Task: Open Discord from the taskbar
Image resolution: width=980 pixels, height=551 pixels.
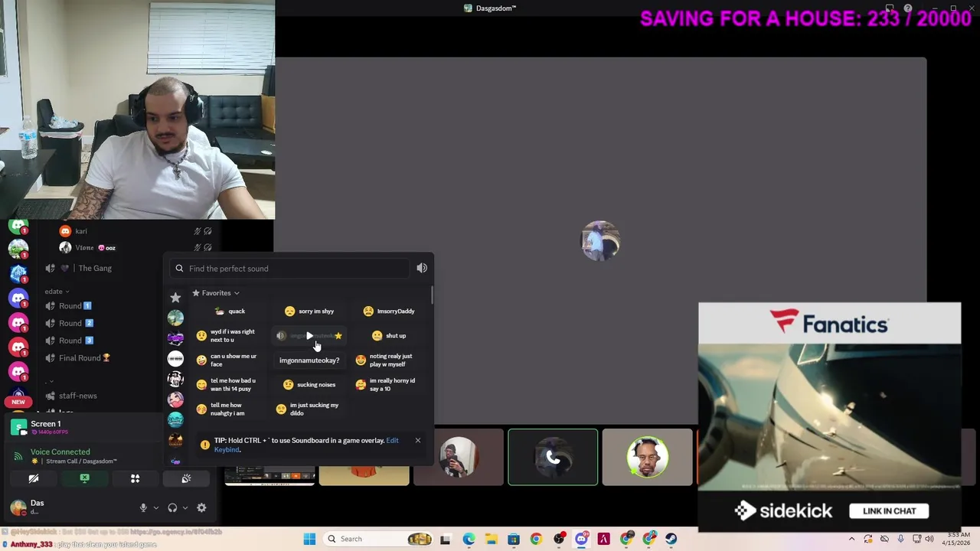Action: [x=581, y=539]
